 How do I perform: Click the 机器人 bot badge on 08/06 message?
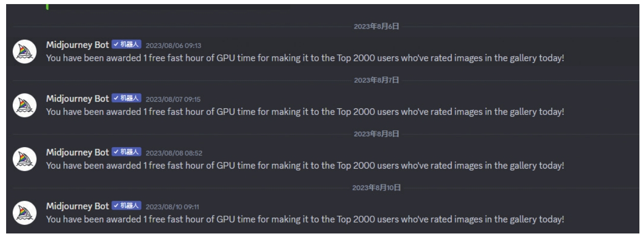click(126, 45)
